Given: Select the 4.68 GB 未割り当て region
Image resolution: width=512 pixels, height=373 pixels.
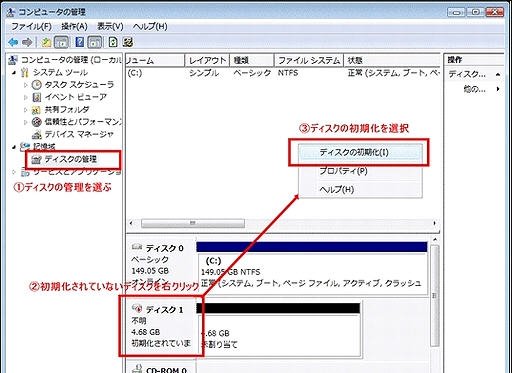Looking at the screenshot, I should pos(279,335).
